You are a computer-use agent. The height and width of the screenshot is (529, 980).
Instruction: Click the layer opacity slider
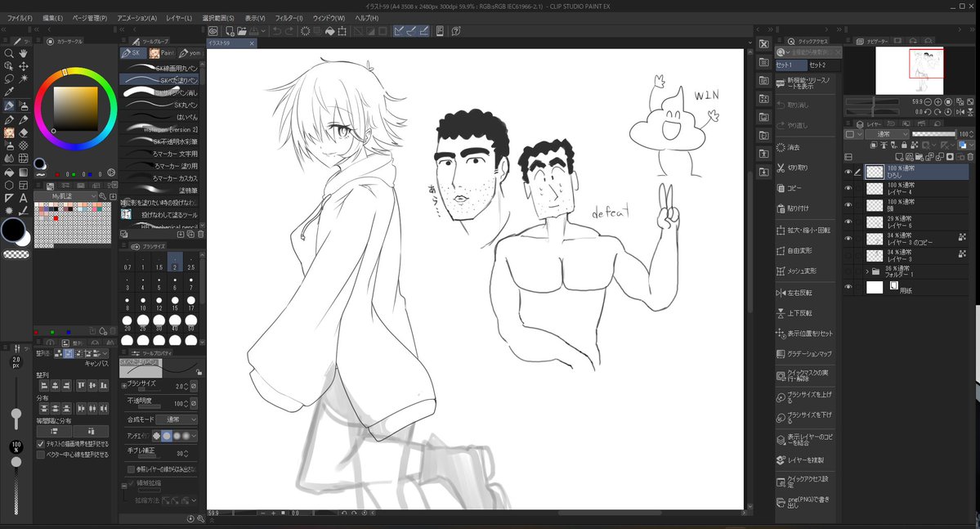[933, 134]
